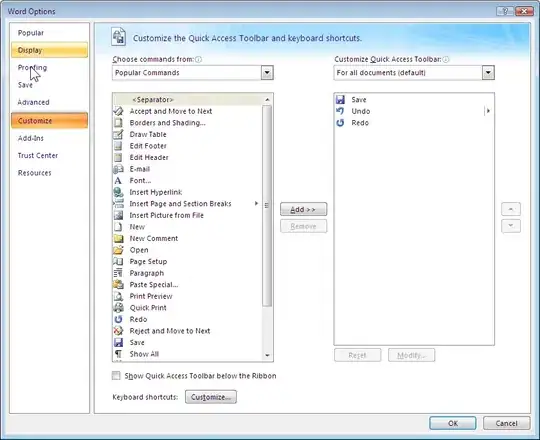Select the Open folder icon in commands list

pyautogui.click(x=118, y=250)
